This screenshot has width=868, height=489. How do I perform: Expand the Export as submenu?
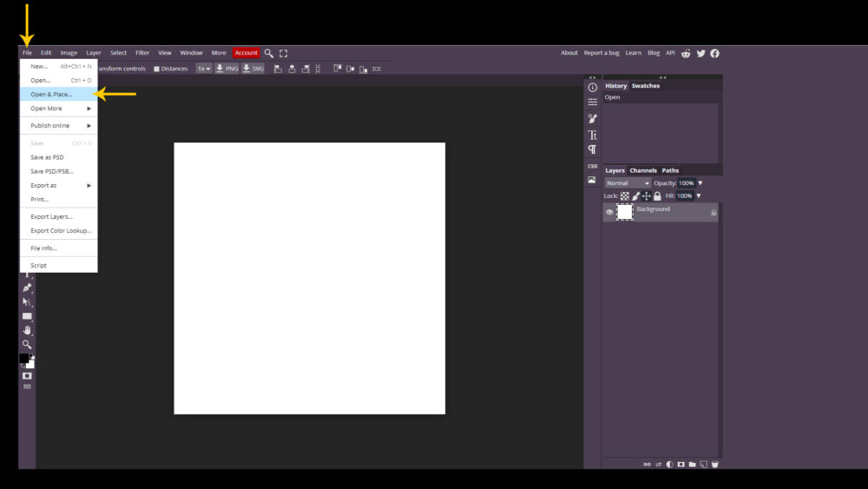pos(59,185)
